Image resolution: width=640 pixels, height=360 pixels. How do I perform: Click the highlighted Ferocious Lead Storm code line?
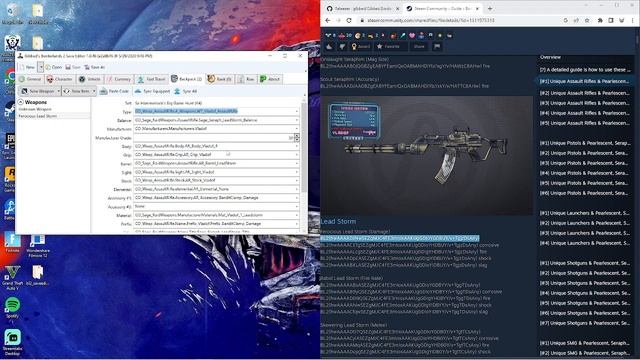[x=400, y=238]
